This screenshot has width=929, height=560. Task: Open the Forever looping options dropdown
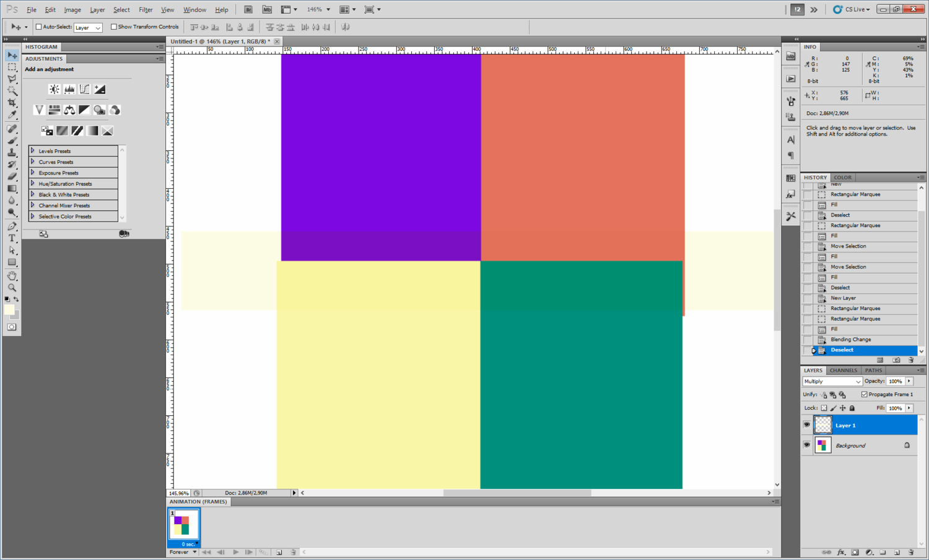click(183, 552)
